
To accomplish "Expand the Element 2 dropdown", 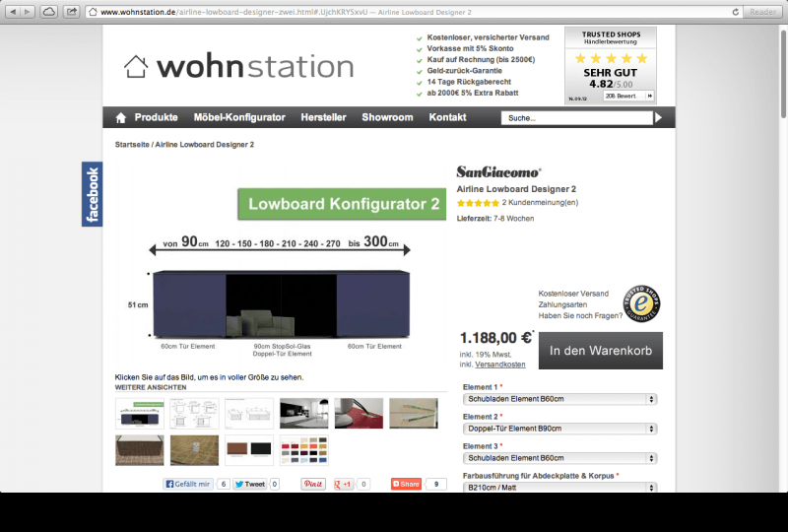I will [559, 429].
